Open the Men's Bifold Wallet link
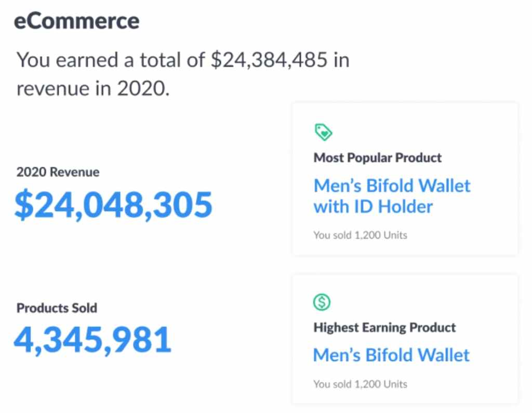 [x=391, y=355]
